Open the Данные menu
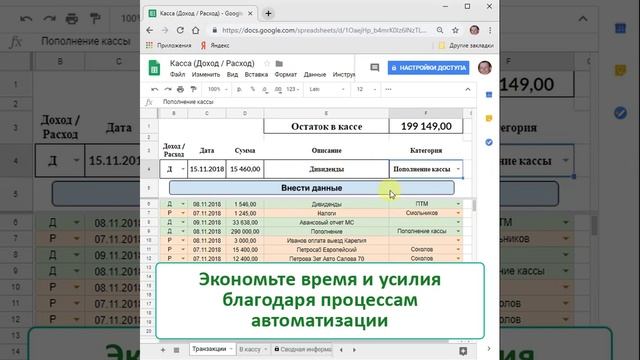This screenshot has height=360, width=640. pyautogui.click(x=315, y=75)
